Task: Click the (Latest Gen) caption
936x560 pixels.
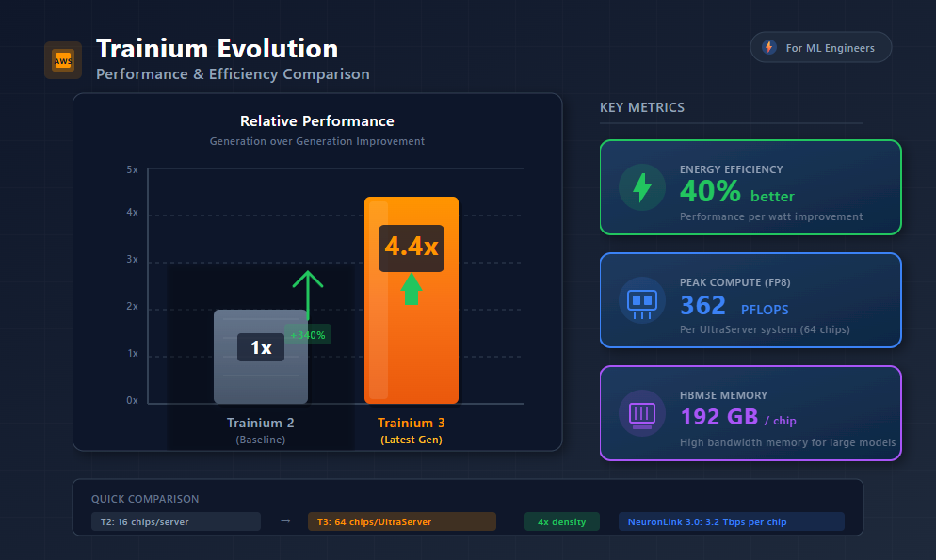Action: click(412, 440)
